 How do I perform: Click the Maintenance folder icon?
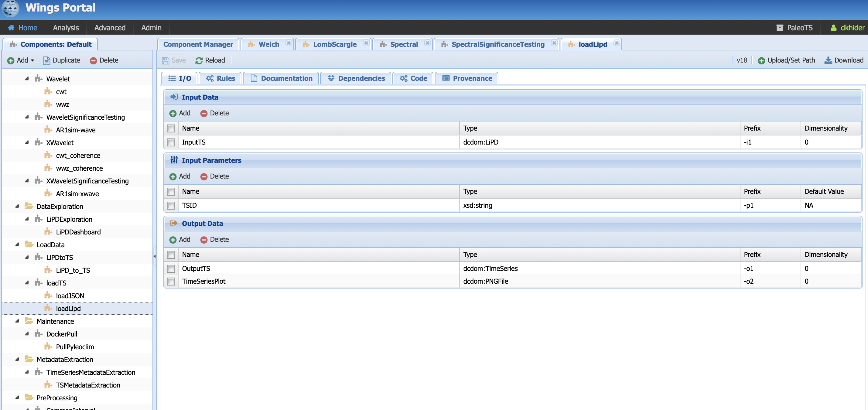pyautogui.click(x=29, y=321)
